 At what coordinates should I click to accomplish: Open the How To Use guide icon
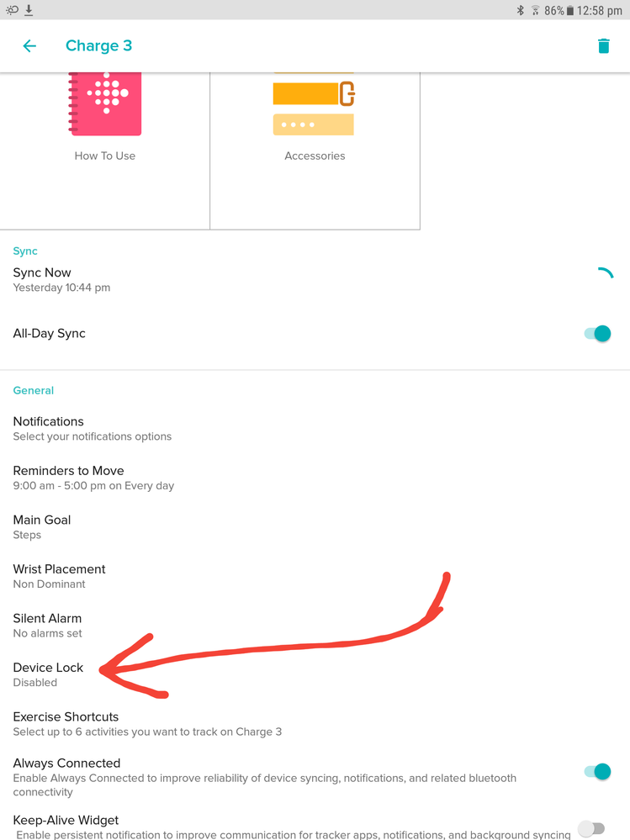105,103
